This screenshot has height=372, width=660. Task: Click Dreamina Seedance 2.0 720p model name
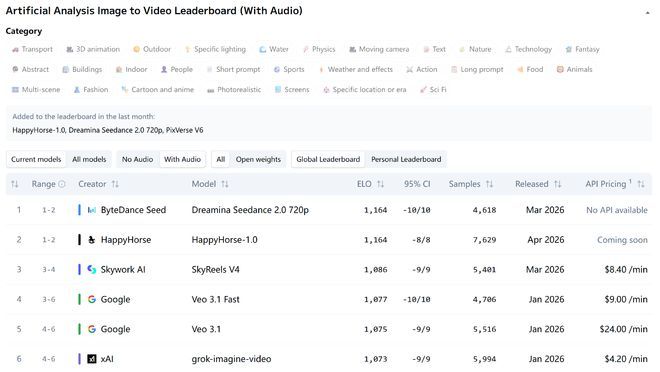point(250,210)
